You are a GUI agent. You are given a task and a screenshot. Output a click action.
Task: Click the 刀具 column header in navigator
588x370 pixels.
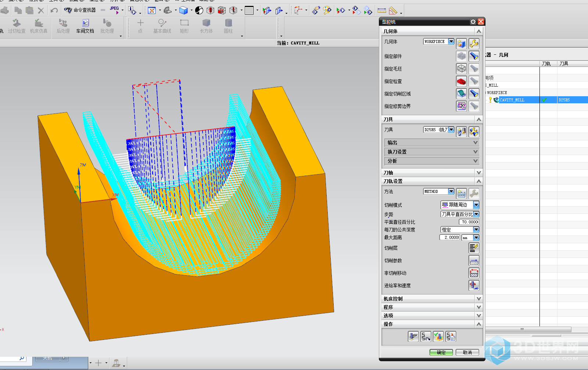573,64
